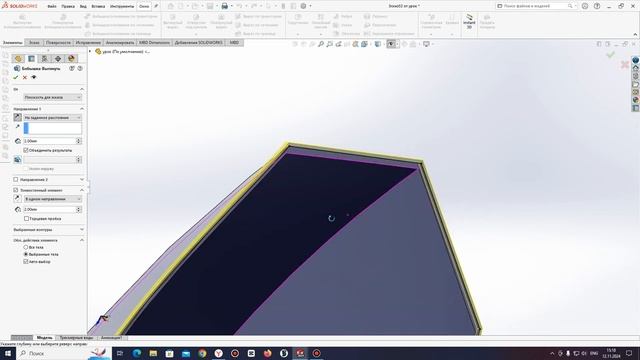Confirm feature with green checkmark in viewport corner
Screen dimensions: 640x360
click(611, 54)
